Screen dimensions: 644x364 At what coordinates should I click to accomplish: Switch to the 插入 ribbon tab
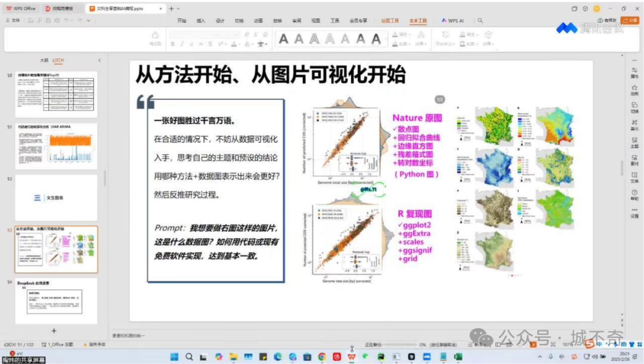click(201, 20)
